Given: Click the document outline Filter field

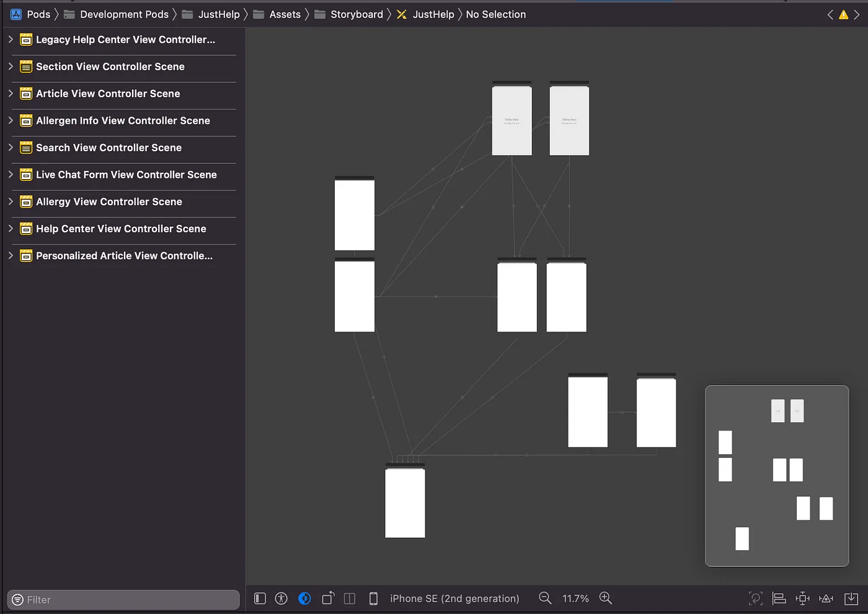Looking at the screenshot, I should click(123, 599).
